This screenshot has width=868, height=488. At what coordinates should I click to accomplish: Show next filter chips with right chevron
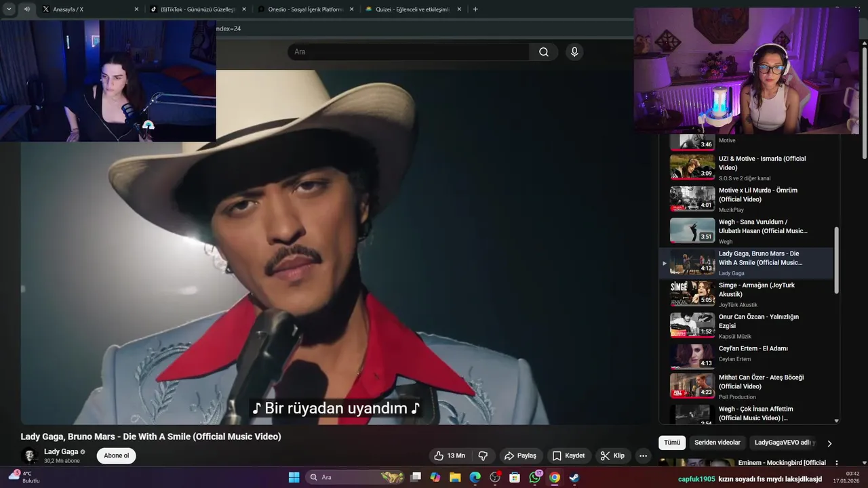tap(829, 443)
